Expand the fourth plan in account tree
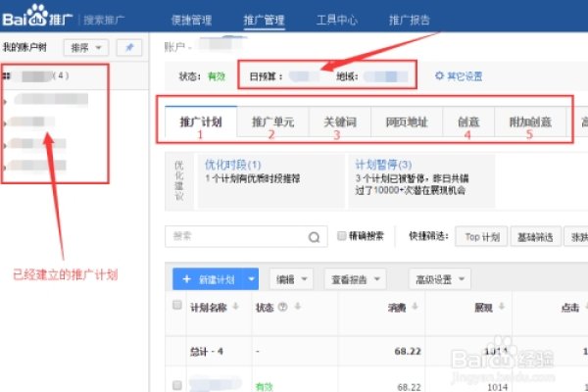 [5, 167]
